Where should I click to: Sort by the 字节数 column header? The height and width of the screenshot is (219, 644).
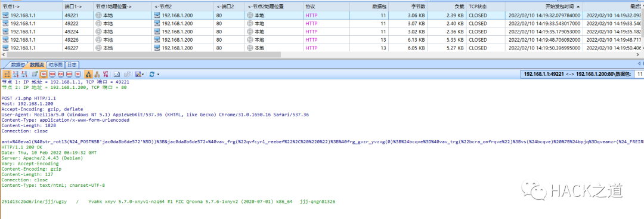point(408,6)
